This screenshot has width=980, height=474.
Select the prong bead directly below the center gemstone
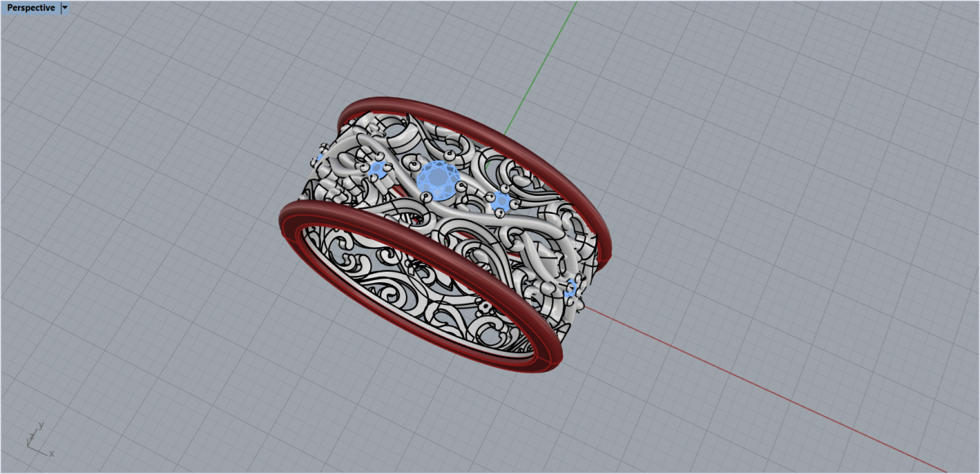click(x=425, y=197)
